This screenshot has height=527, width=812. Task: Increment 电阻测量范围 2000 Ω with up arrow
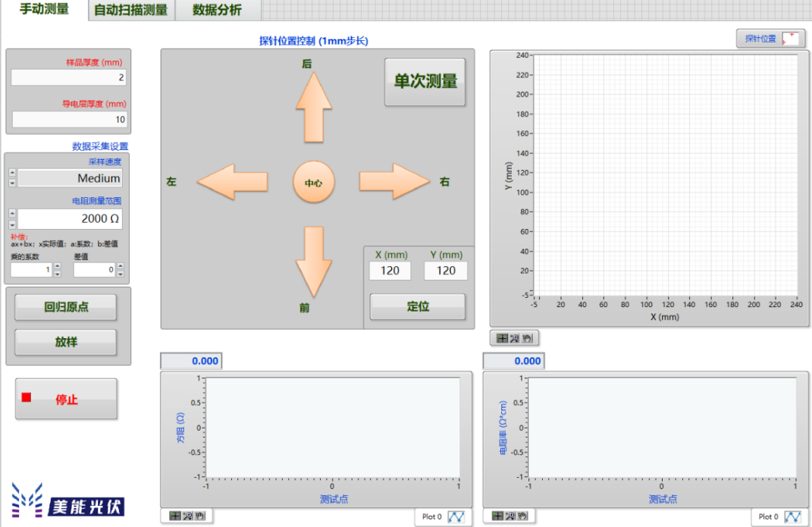12,213
